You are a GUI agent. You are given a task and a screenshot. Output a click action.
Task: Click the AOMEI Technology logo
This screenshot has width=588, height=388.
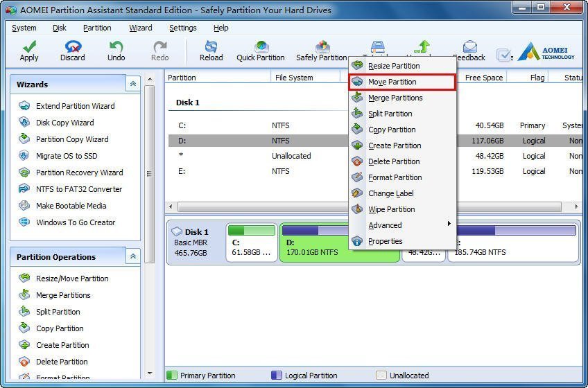pos(546,52)
